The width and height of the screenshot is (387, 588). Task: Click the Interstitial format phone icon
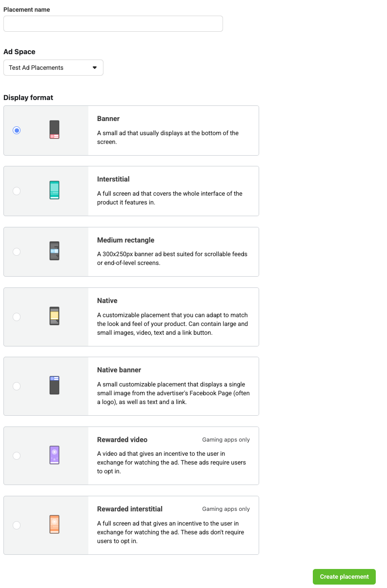tap(54, 190)
